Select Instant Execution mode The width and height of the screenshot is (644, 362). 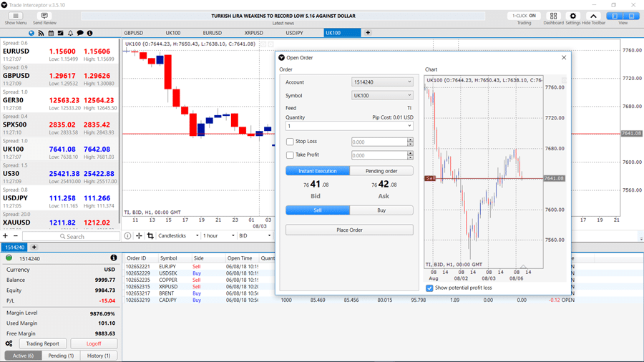(x=318, y=171)
